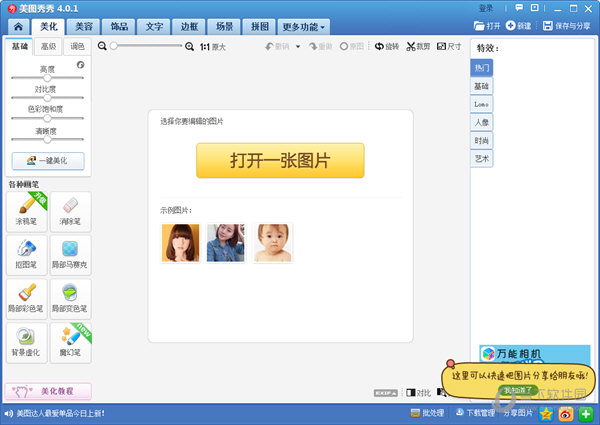The height and width of the screenshot is (425, 600).
Task: Select the 魔幻笔 magic pen tool
Action: 70,340
